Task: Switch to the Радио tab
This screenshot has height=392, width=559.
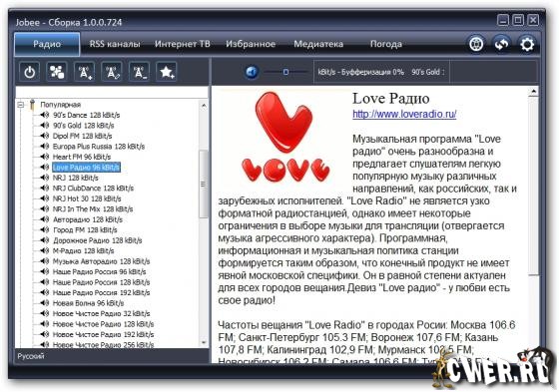Action: pyautogui.click(x=47, y=44)
